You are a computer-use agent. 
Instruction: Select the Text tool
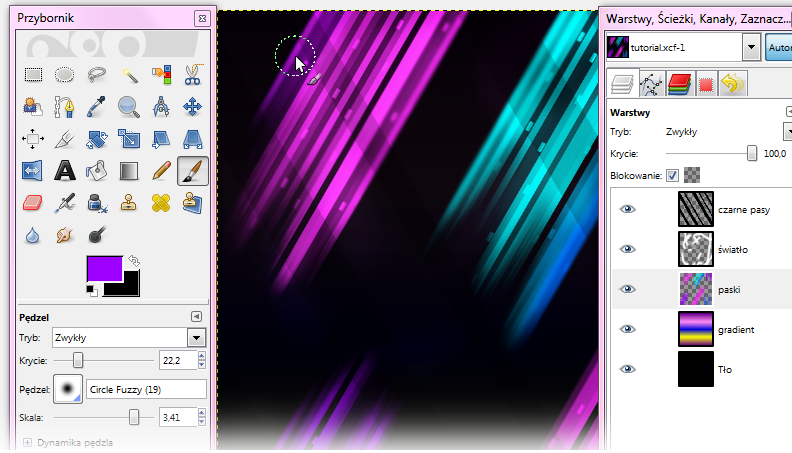coord(64,170)
